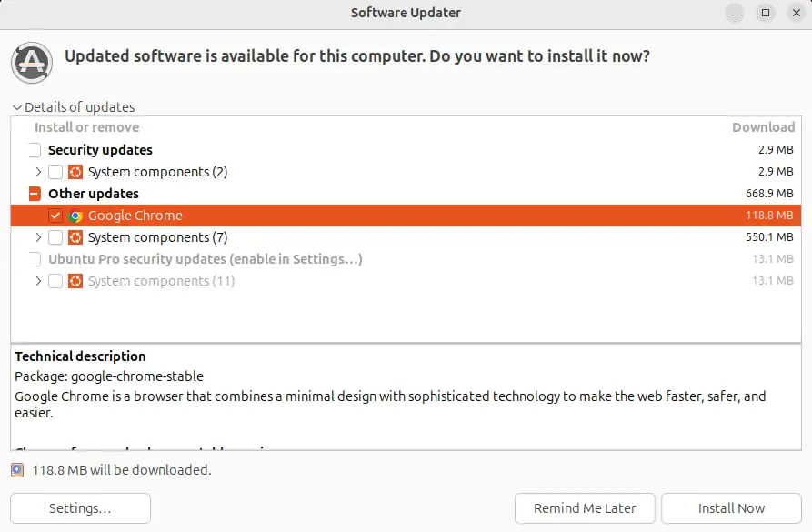
Task: Click the Ubuntu icon beside System components (11)
Action: [74, 281]
